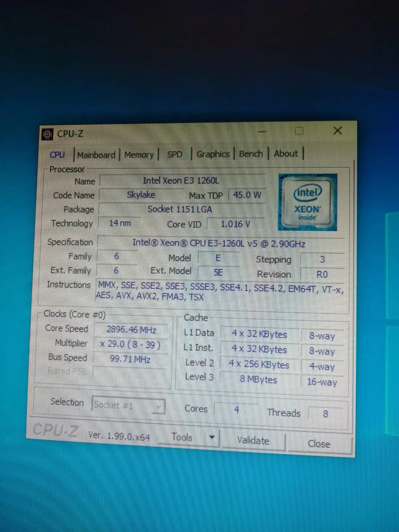Click the version text Ver. 1.99.0.x64
This screenshot has width=399, height=532.
(x=119, y=436)
